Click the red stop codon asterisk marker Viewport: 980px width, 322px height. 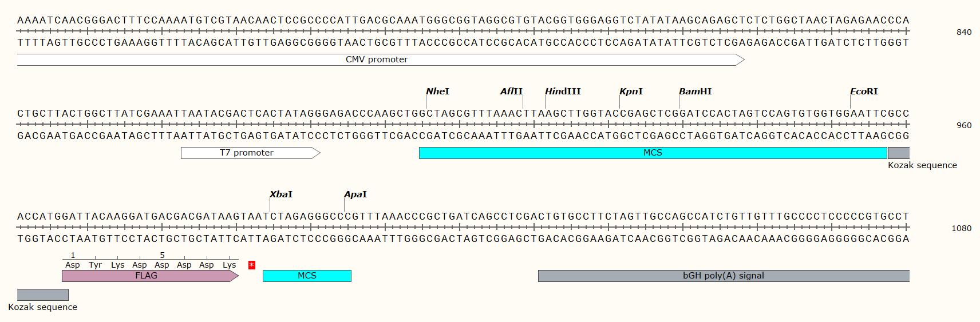pyautogui.click(x=252, y=265)
